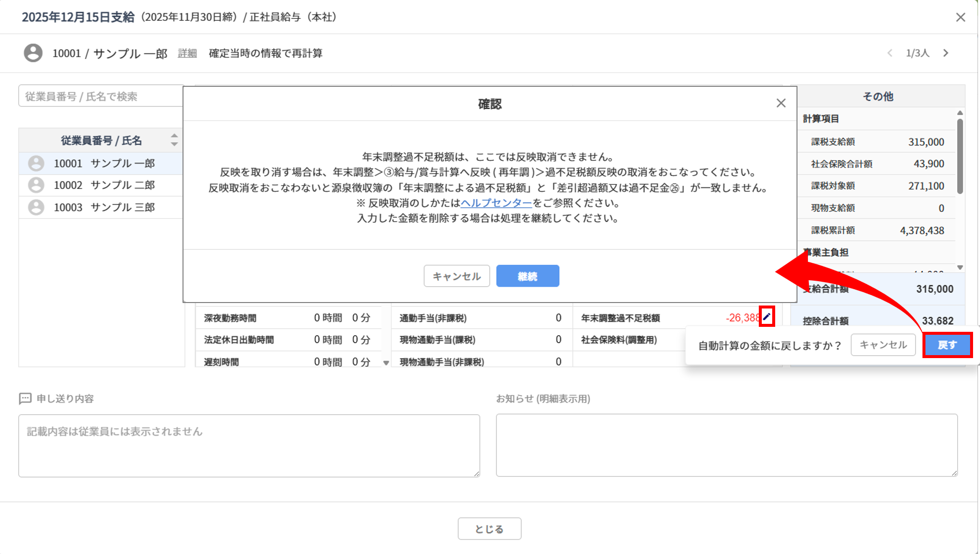Go to previous employee with left chevron
Screen dimensions: 980x554
coord(890,53)
